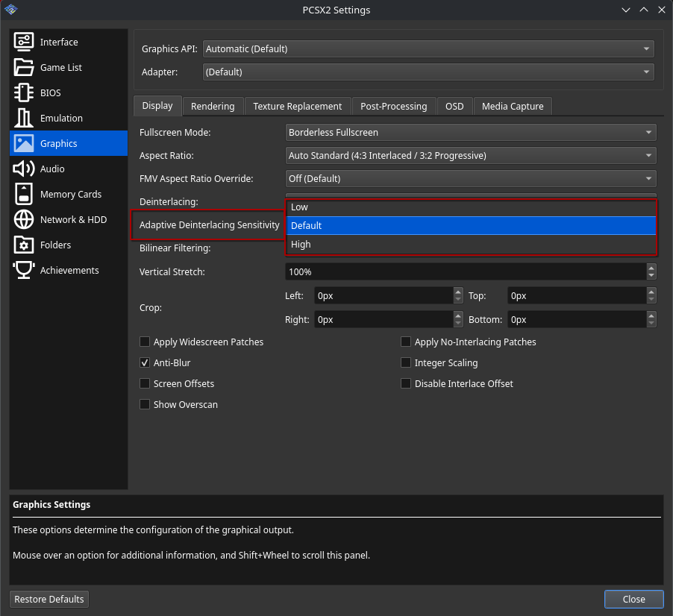Image resolution: width=673 pixels, height=616 pixels.
Task: Open BIOS chip icon in sidebar
Action: click(x=24, y=93)
